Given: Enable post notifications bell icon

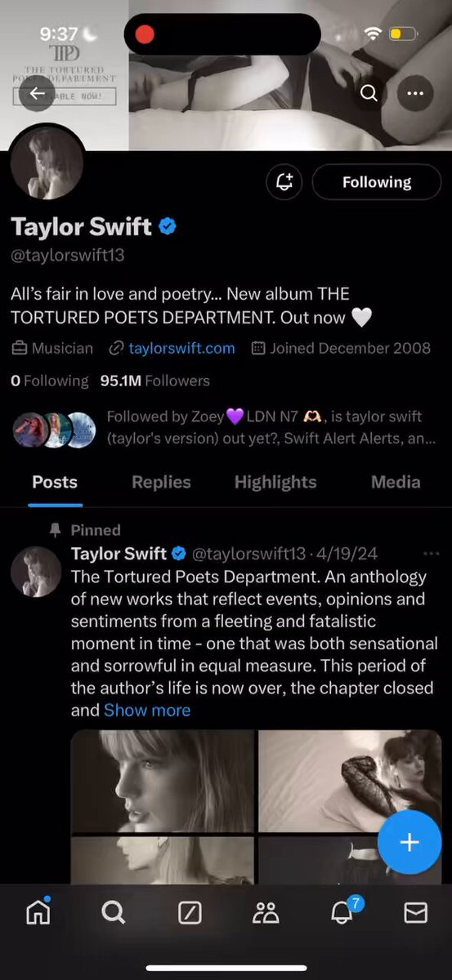Looking at the screenshot, I should (284, 182).
